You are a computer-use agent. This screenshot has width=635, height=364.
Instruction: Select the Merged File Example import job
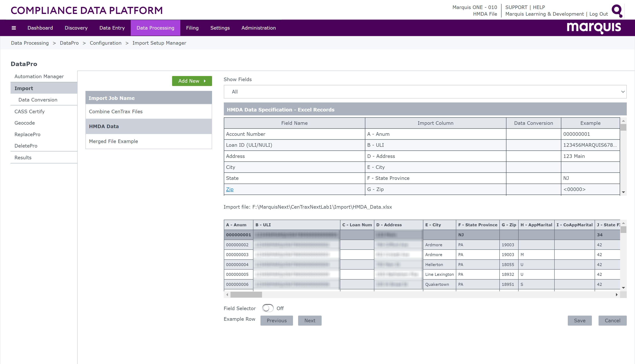pos(113,141)
